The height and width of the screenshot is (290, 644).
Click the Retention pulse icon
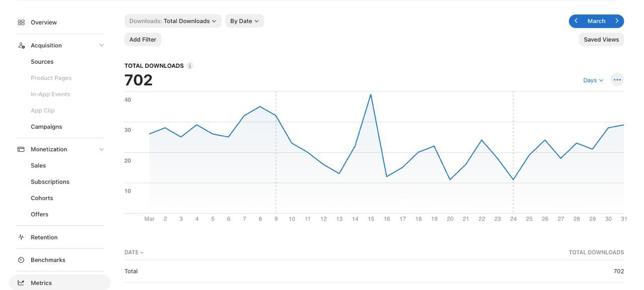tap(21, 237)
